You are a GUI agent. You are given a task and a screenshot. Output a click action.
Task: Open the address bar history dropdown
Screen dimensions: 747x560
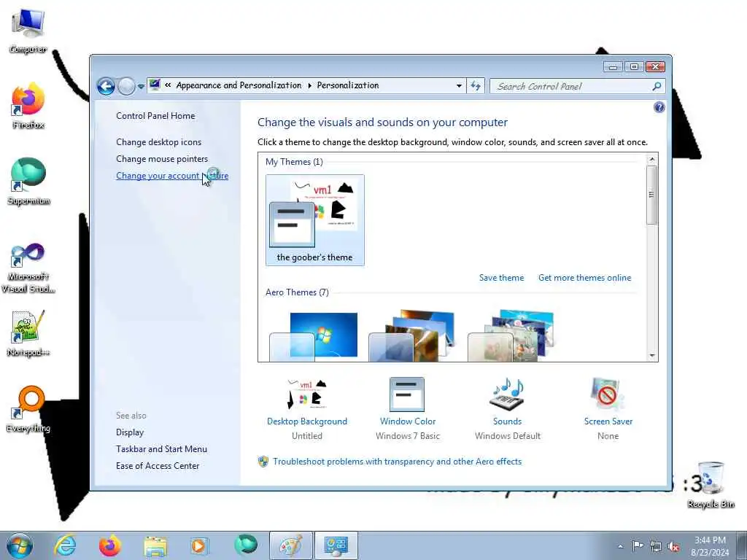click(459, 86)
